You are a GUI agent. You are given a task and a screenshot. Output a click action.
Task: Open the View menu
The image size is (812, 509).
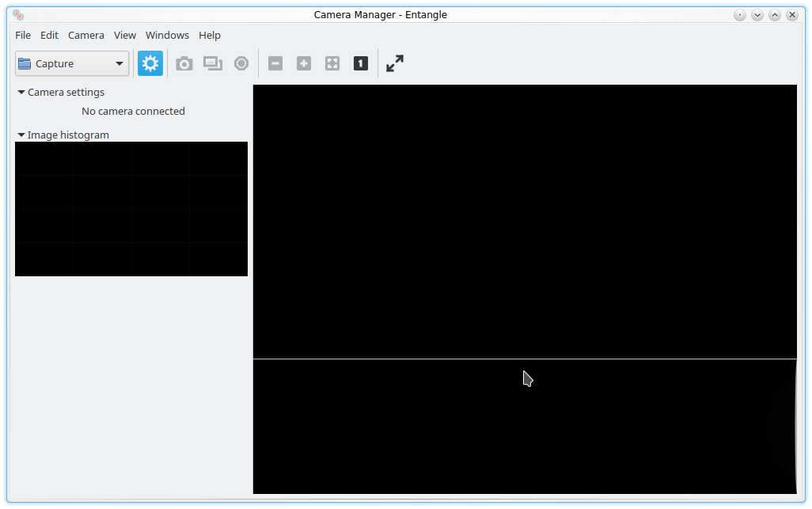[125, 35]
